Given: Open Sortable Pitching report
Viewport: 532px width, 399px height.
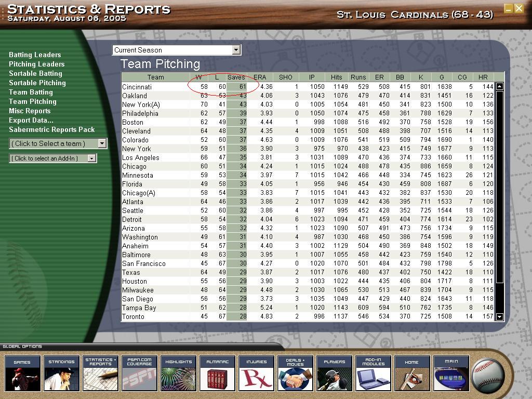Looking at the screenshot, I should pos(37,83).
